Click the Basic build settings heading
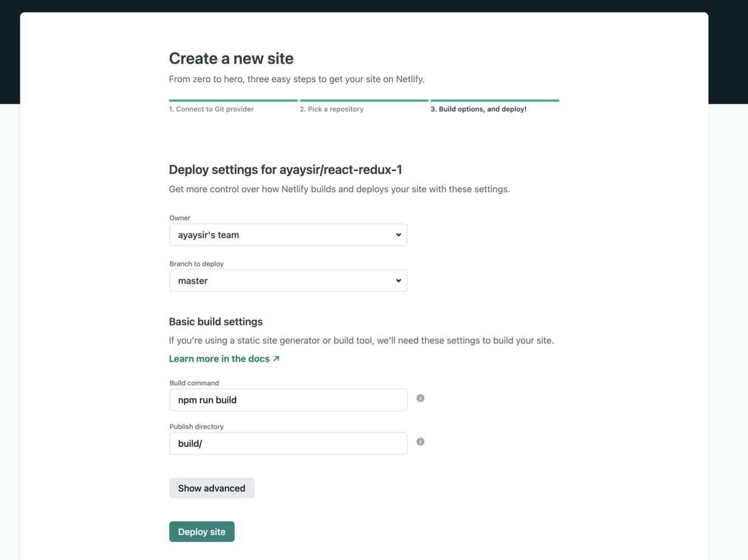This screenshot has height=560, width=748. coord(216,322)
